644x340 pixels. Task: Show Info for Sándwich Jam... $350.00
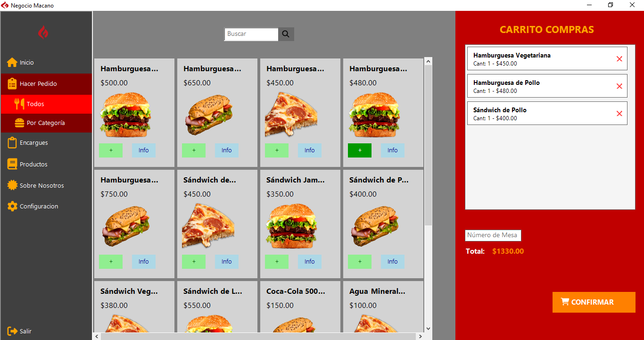[x=310, y=262]
